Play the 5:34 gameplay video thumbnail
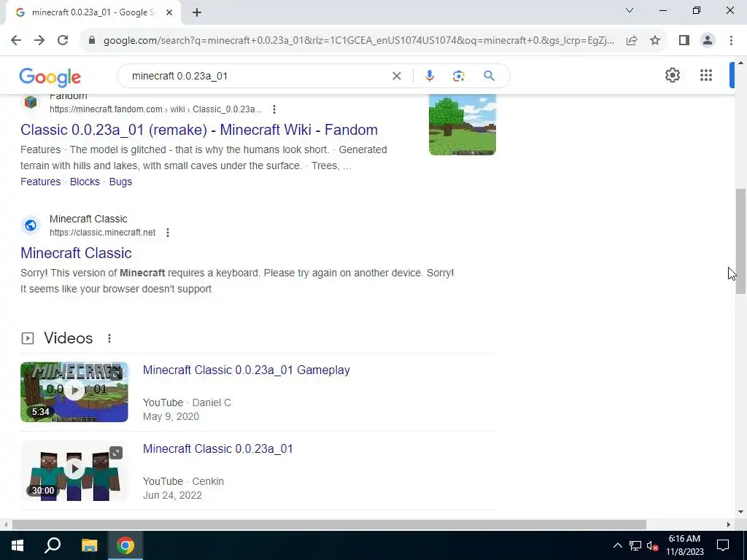This screenshot has height=560, width=747. tap(74, 392)
